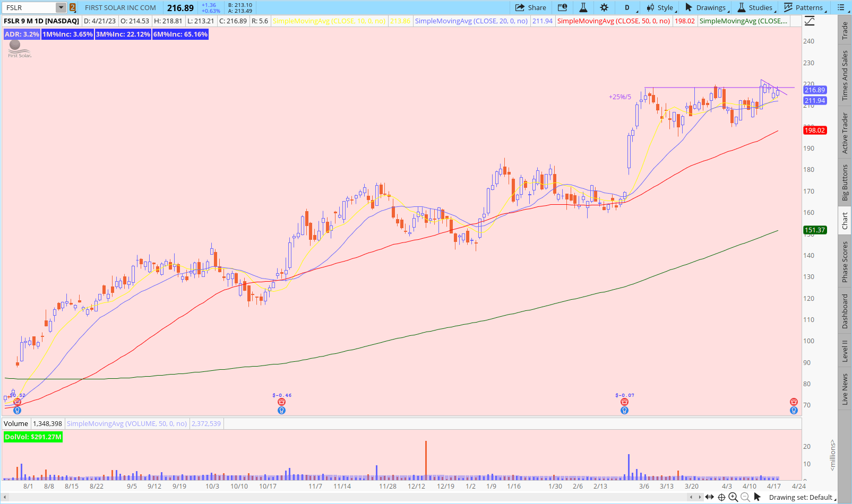Image resolution: width=852 pixels, height=504 pixels.
Task: Click the red 198.02 price bubble
Action: 815,131
